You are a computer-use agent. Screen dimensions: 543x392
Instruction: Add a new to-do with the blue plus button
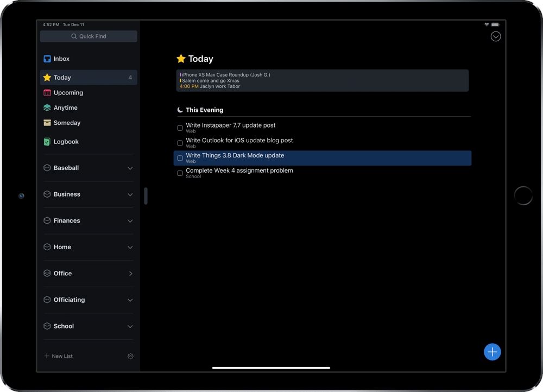492,352
